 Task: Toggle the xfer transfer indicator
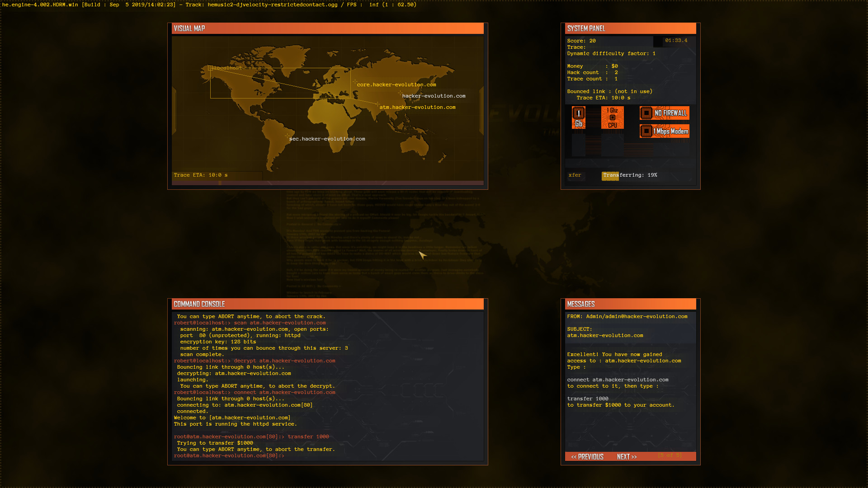(x=575, y=175)
